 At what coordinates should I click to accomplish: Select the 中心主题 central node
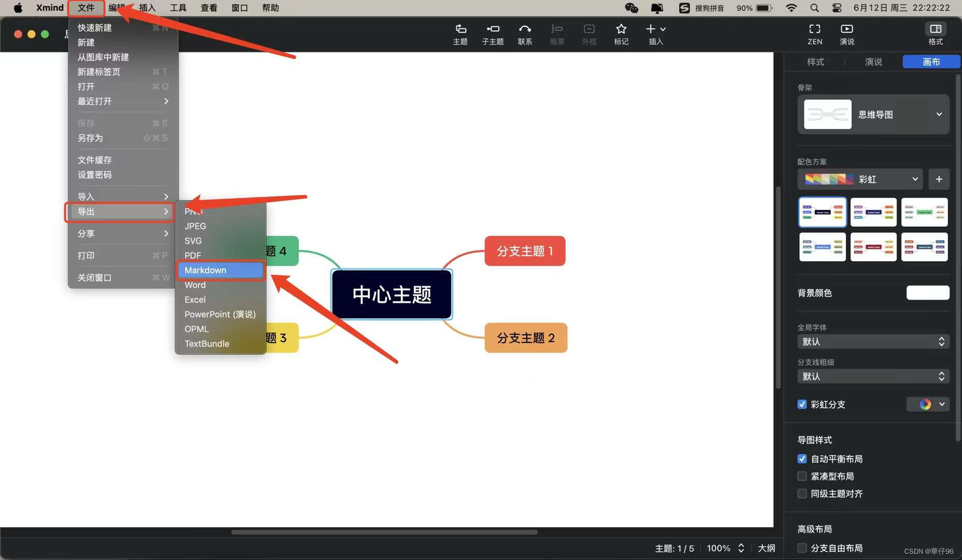coord(392,295)
